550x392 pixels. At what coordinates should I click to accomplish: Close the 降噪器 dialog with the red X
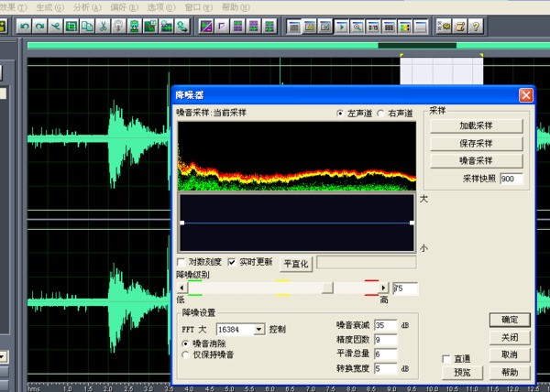pos(525,94)
